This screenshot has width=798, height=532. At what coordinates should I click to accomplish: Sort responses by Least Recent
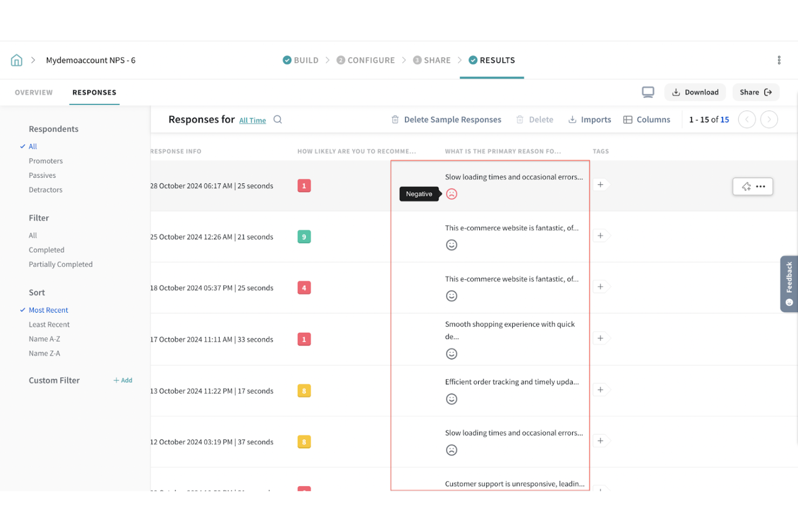49,324
